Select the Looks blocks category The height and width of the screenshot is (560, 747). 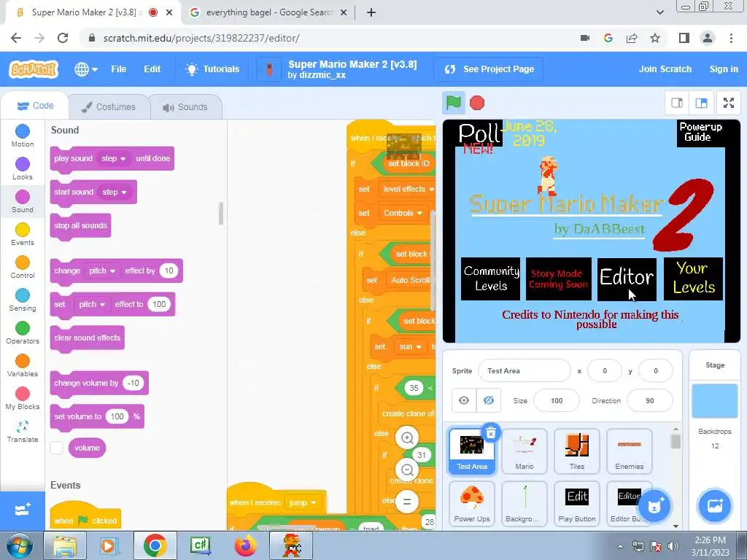(x=23, y=168)
